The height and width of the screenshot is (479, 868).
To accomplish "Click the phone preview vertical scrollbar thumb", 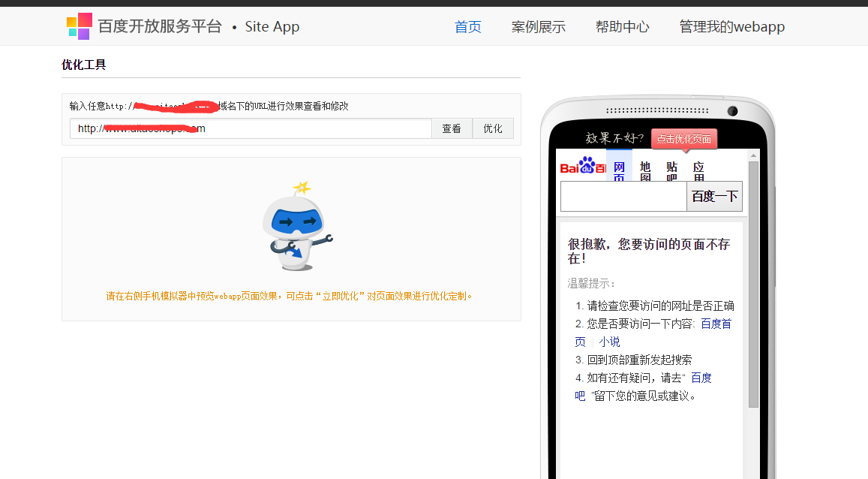I will [x=753, y=284].
